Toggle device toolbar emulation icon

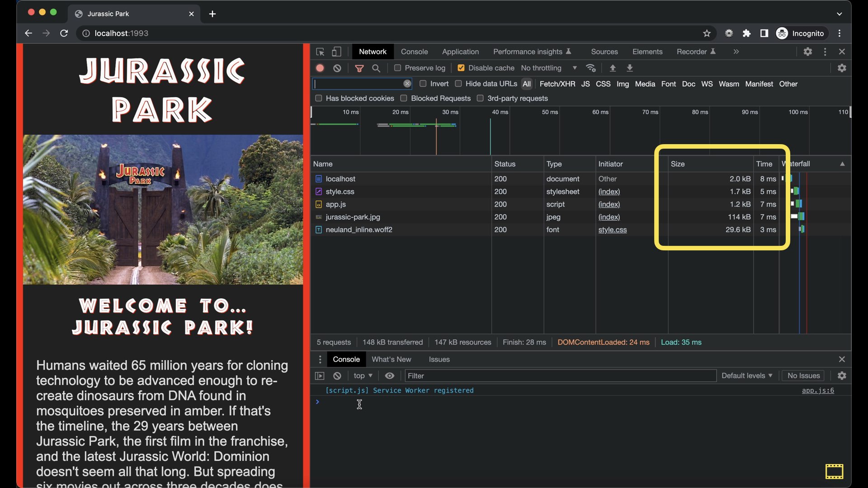tap(336, 52)
